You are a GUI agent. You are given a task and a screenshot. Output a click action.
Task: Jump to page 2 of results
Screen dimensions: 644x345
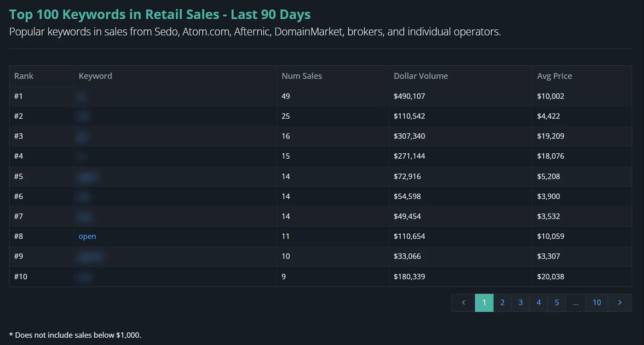click(502, 303)
